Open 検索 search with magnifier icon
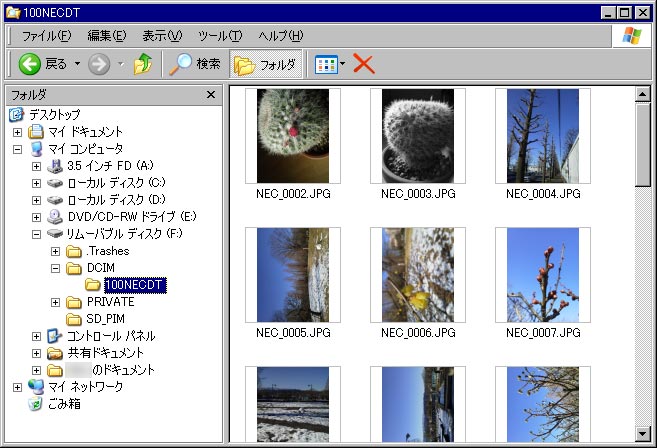This screenshot has height=448, width=657. point(195,64)
